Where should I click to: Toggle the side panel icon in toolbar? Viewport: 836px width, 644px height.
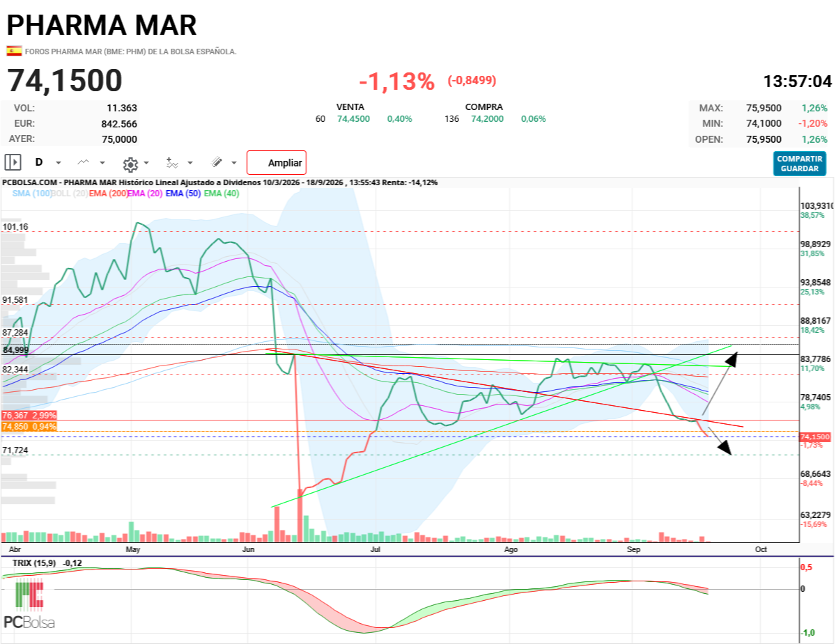[x=13, y=162]
